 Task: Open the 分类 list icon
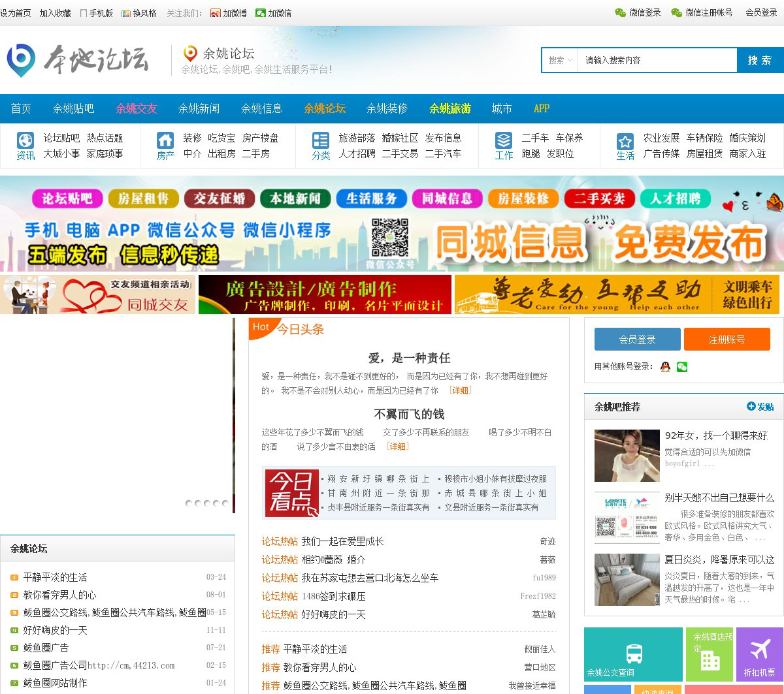(x=321, y=140)
